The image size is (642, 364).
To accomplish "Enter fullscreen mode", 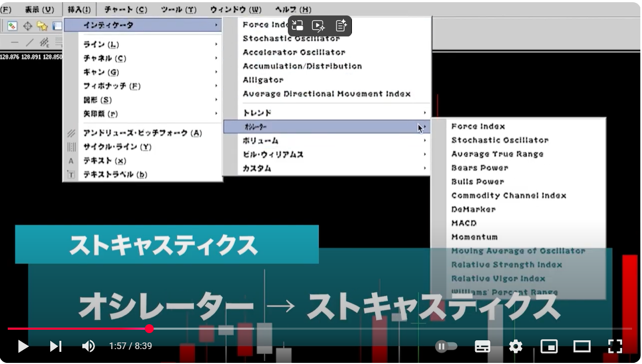I will point(615,346).
